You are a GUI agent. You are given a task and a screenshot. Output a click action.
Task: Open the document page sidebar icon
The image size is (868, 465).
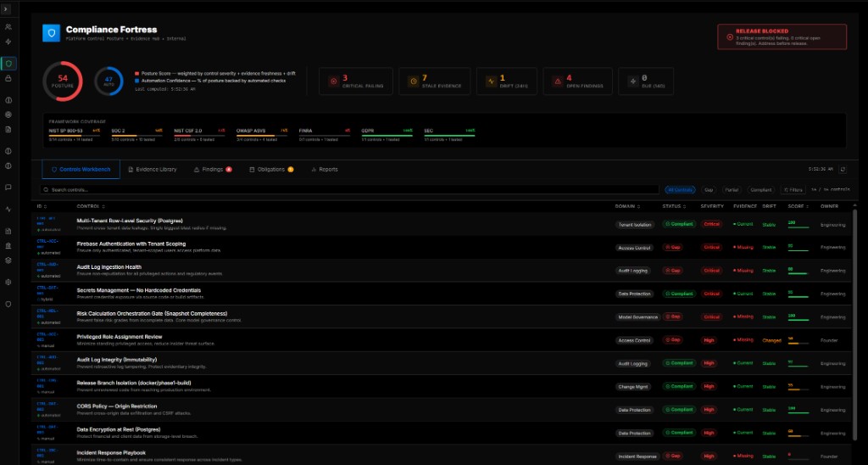(x=8, y=129)
